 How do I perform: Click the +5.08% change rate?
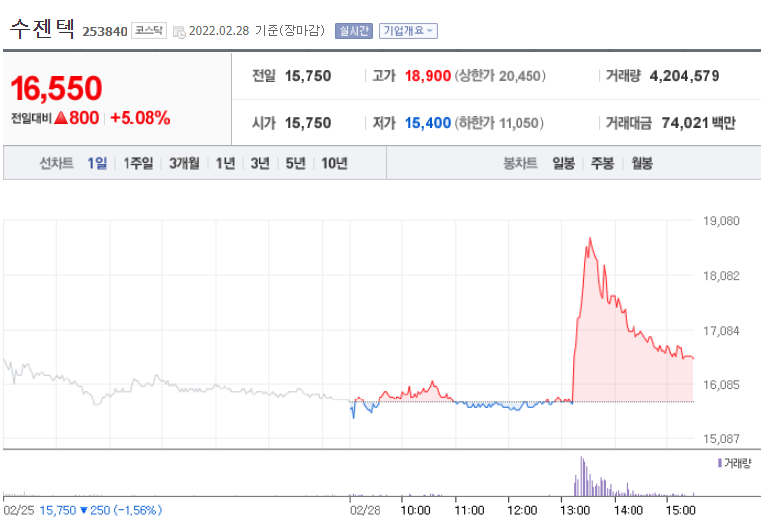pos(140,118)
